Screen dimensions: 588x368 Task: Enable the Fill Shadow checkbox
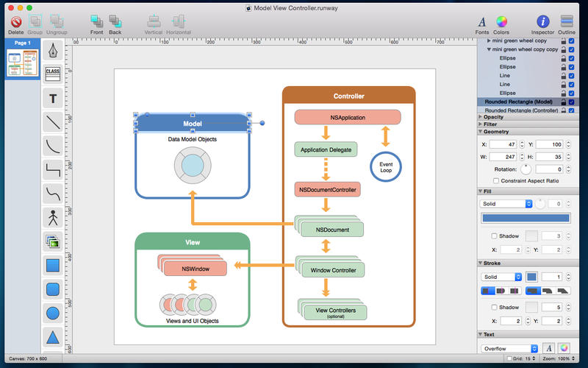tap(494, 236)
